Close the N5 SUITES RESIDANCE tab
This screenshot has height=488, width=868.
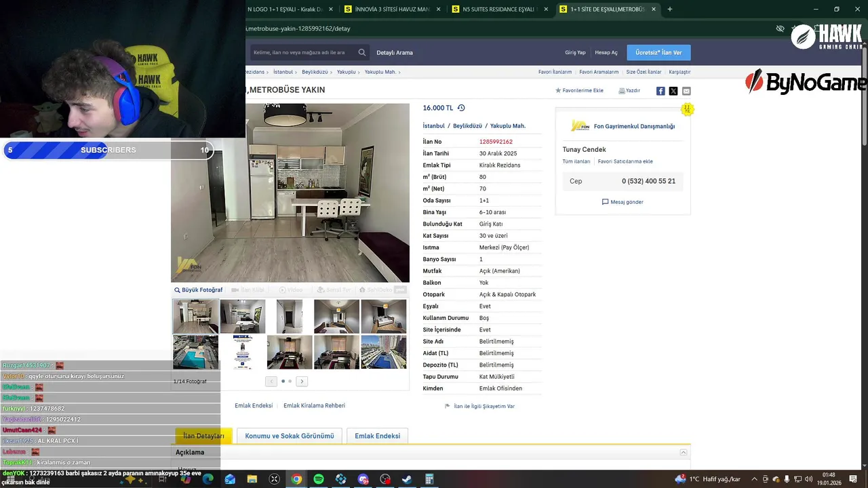tap(546, 9)
